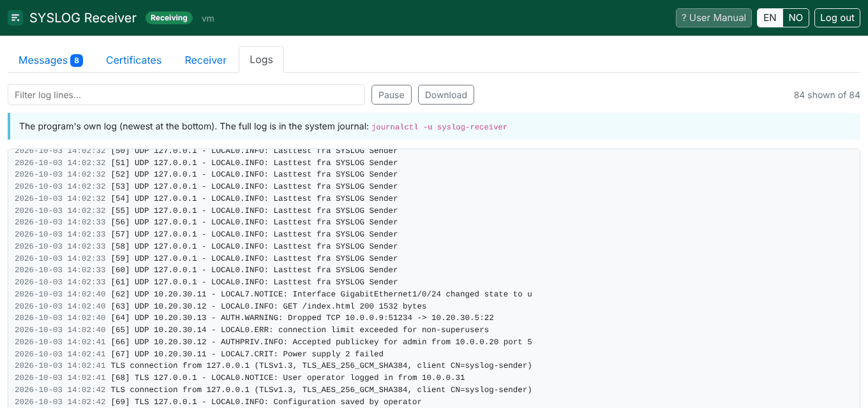
Task: Select log line [62] GigabitEthernet1/0/24 changed state
Action: click(273, 294)
